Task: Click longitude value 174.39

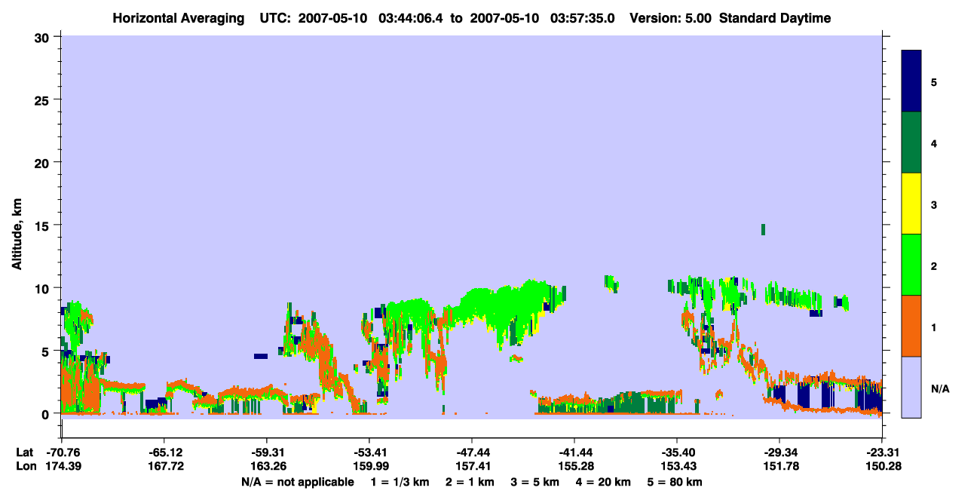Action: [x=63, y=466]
